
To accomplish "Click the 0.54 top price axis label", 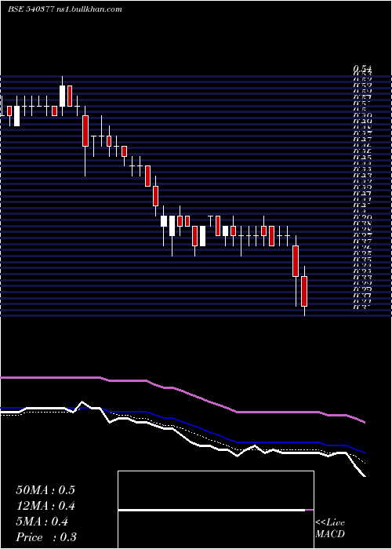I will [362, 69].
